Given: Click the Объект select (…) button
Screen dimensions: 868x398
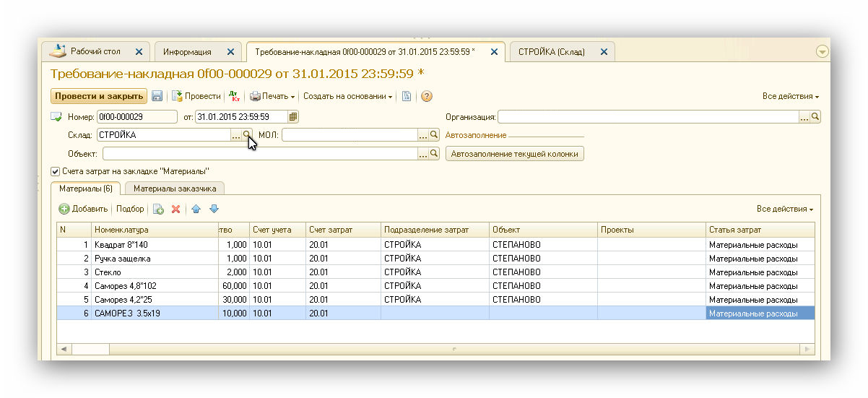Looking at the screenshot, I should tap(422, 153).
